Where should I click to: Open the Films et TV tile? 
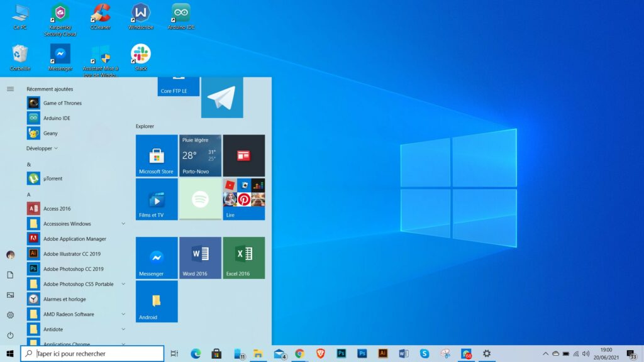157,199
